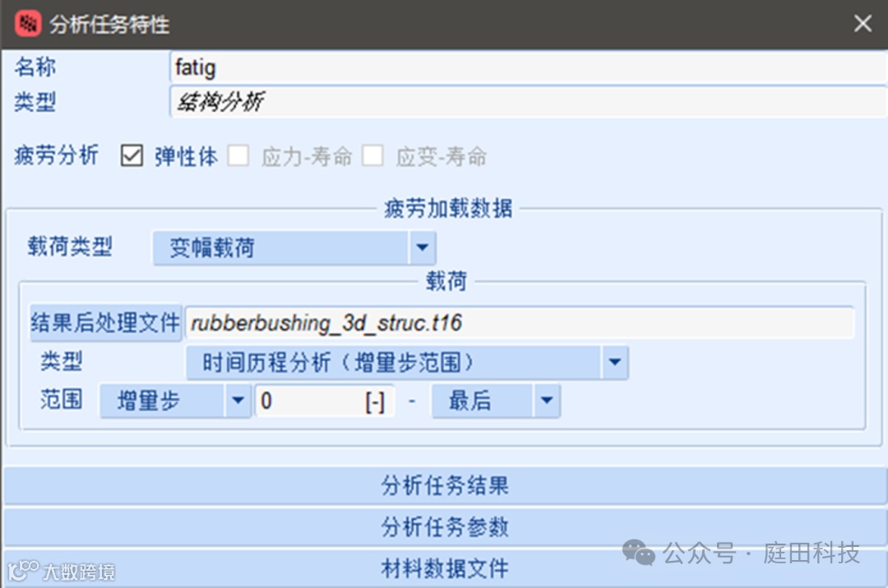Open the 分析任务参数 section
Screen dimensions: 888x588
(x=445, y=527)
